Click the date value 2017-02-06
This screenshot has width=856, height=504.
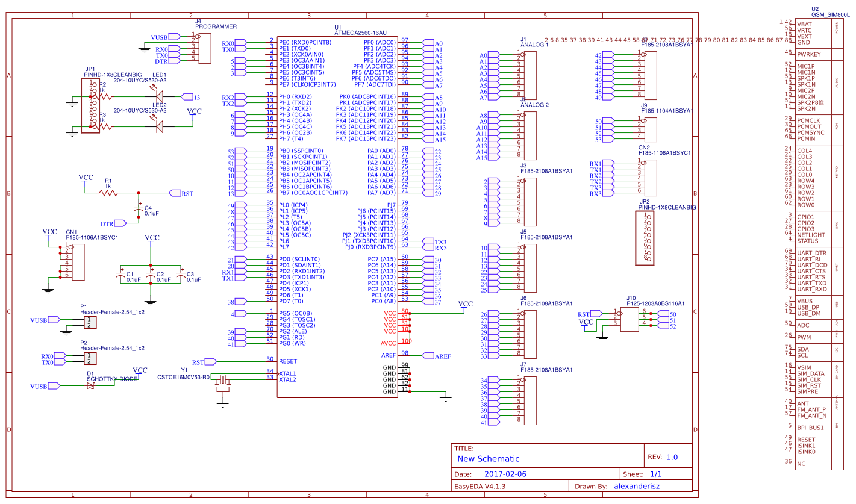click(505, 474)
